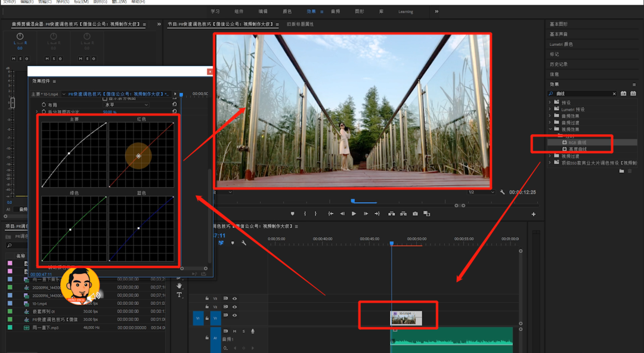Show more workspaces with double chevron

(436, 11)
